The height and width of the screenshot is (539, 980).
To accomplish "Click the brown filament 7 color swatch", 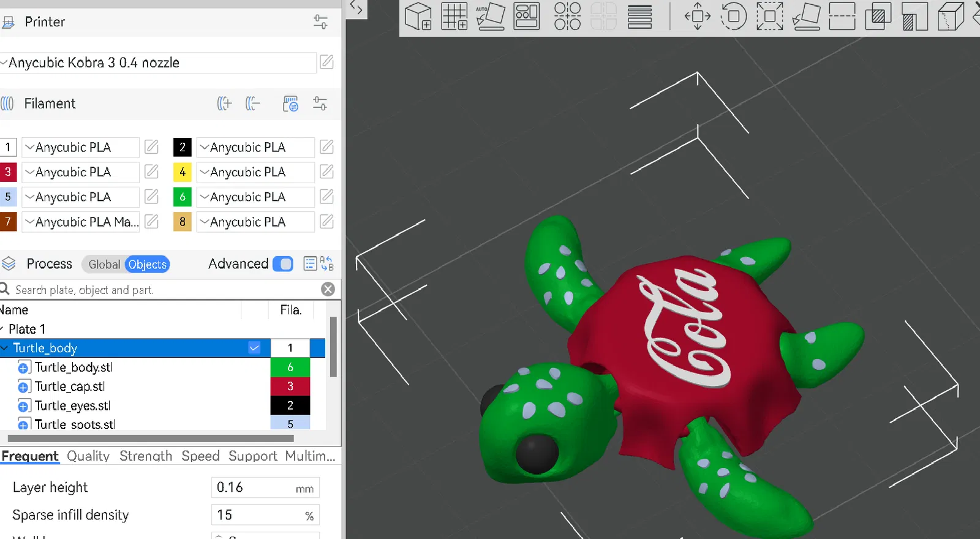I will pyautogui.click(x=8, y=222).
